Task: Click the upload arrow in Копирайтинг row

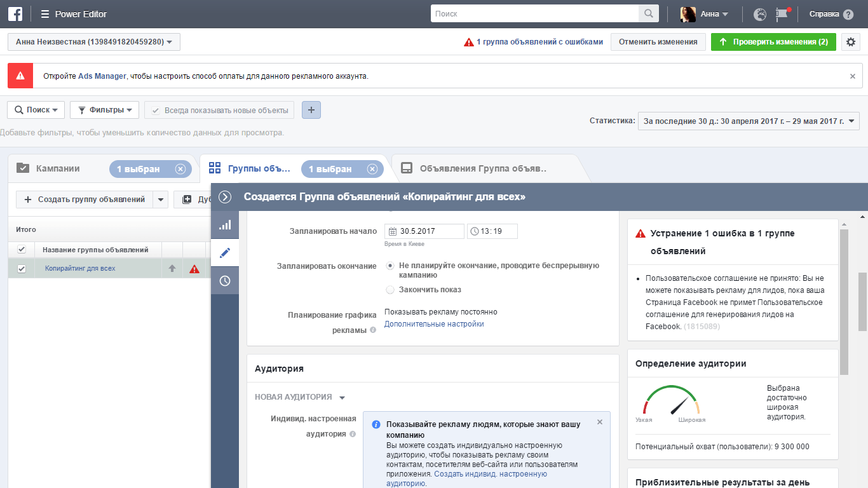Action: pyautogui.click(x=172, y=269)
